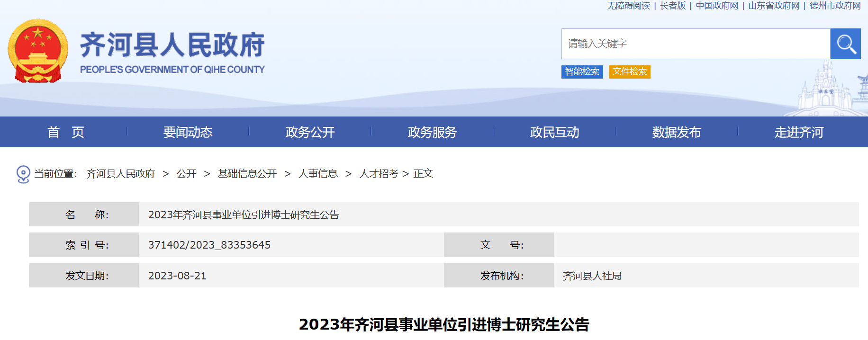Image resolution: width=868 pixels, height=340 pixels.
Task: Open the 政民互动 navigation item
Action: pyautogui.click(x=555, y=132)
